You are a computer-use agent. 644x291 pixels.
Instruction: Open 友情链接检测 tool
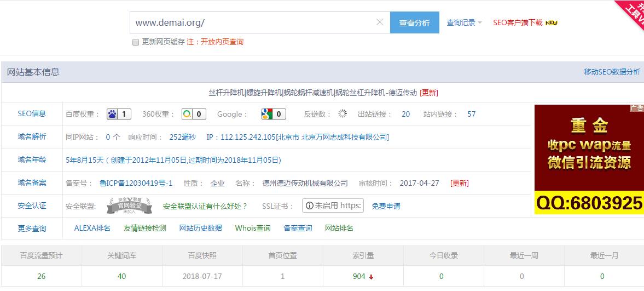tap(144, 228)
